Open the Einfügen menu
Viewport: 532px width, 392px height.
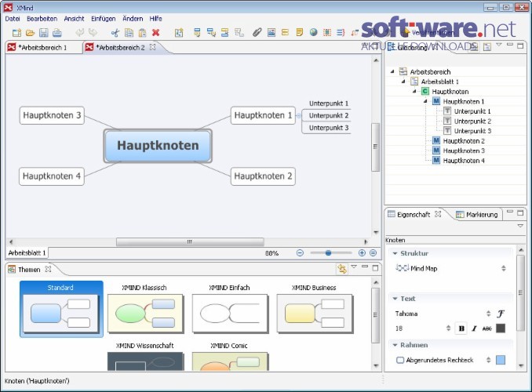103,19
